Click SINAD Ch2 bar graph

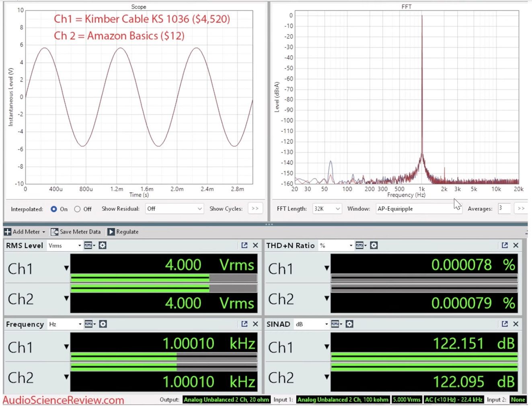click(424, 367)
